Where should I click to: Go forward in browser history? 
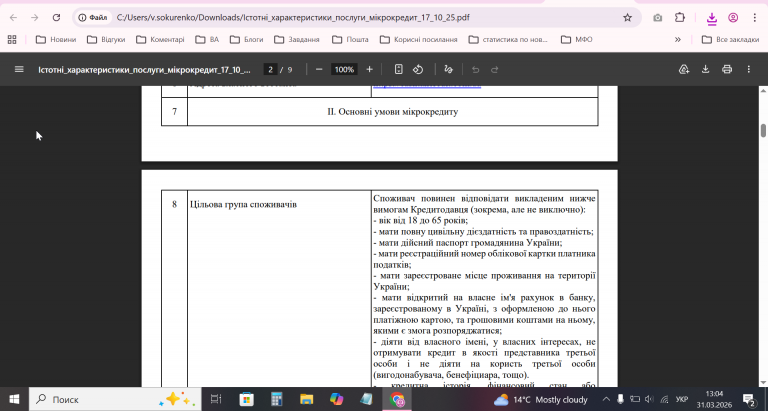coord(34,18)
